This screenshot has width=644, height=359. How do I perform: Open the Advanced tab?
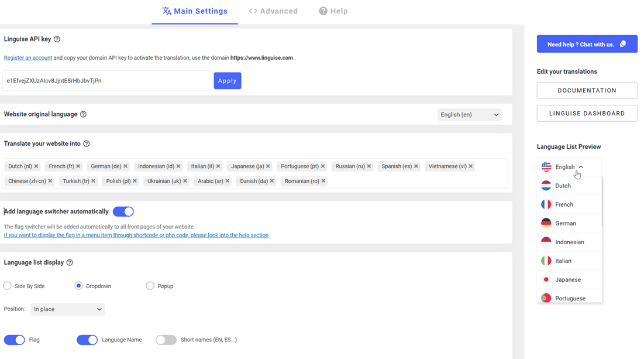tap(273, 11)
